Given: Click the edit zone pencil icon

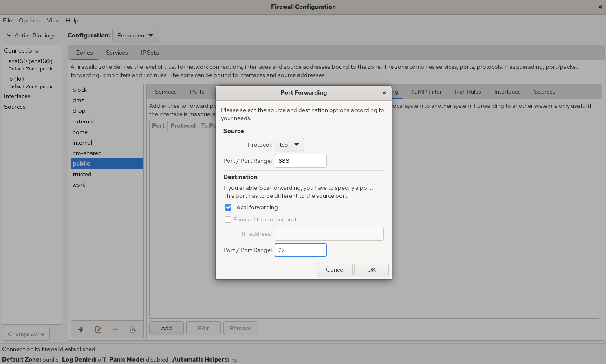Looking at the screenshot, I should 98,329.
